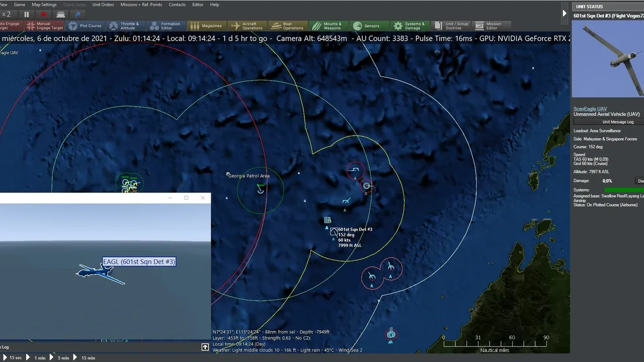Click the red record button
Image resolution: width=644 pixels, height=362 pixels.
[43, 15]
